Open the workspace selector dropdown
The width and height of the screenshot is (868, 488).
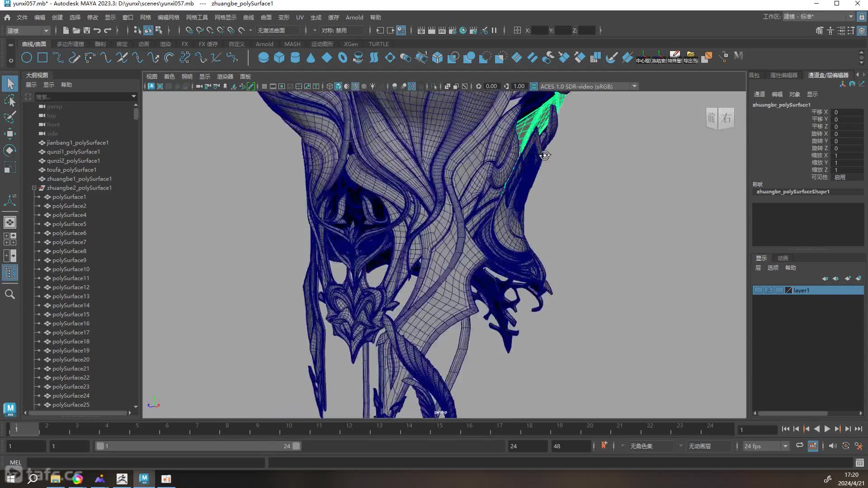[x=818, y=16]
